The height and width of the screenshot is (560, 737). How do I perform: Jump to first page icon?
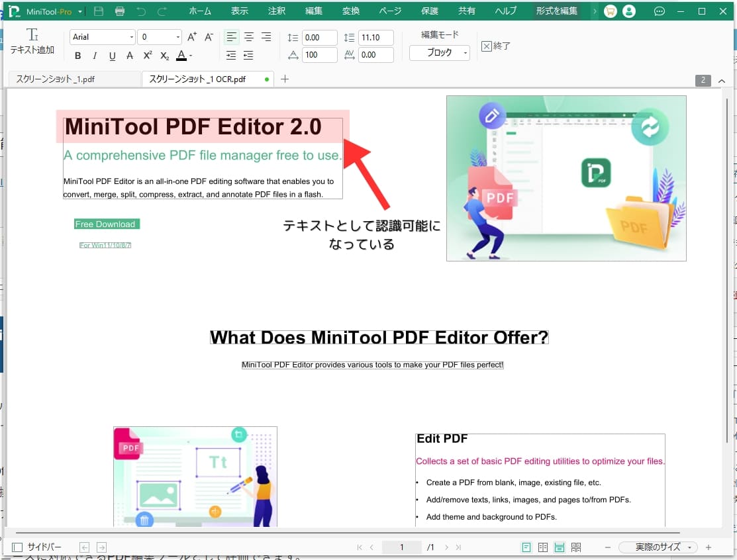tap(360, 547)
